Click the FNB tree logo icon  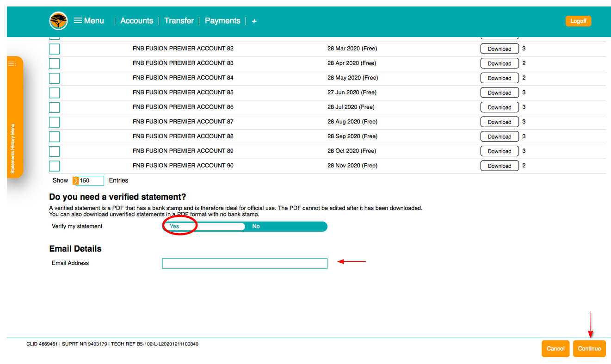[58, 21]
